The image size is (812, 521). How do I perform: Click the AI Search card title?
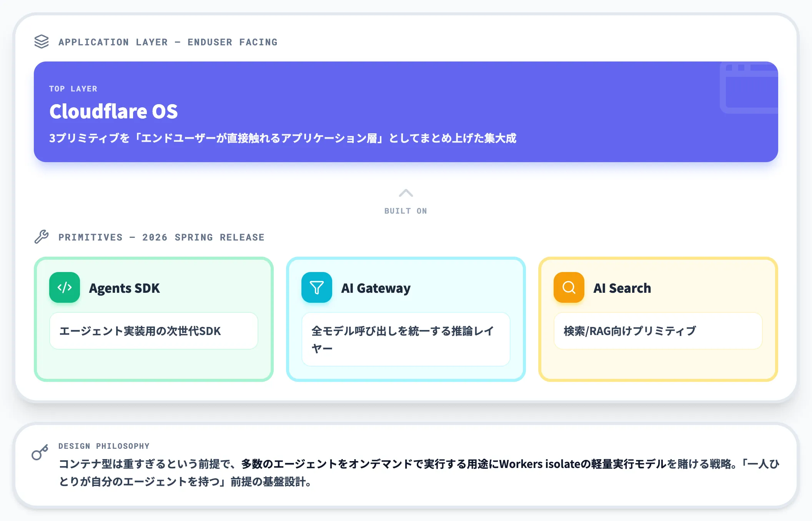point(622,288)
